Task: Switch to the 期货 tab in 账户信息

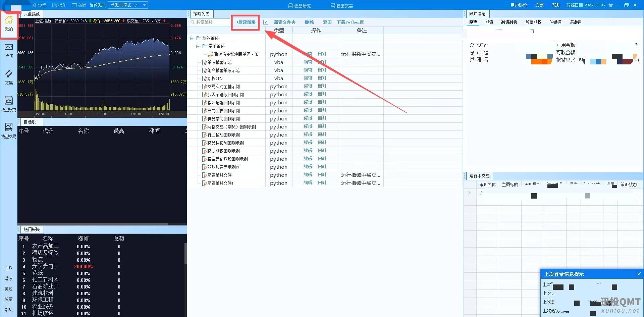Action: 489,22
